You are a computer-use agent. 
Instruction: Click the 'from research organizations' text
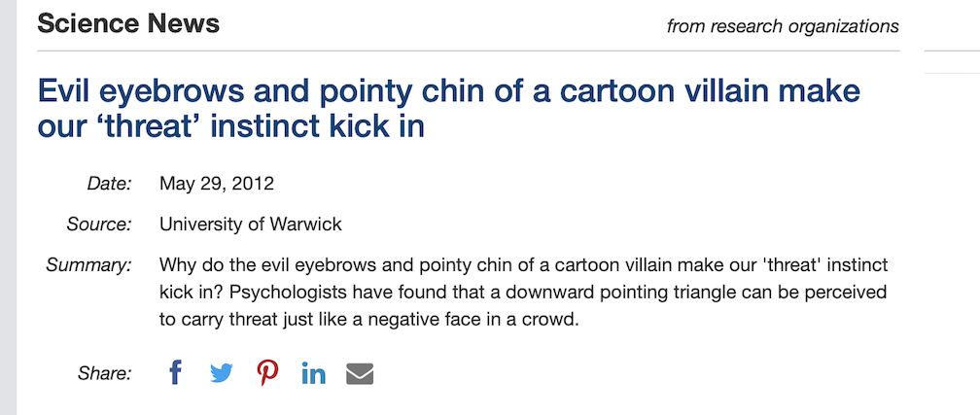pyautogui.click(x=783, y=26)
